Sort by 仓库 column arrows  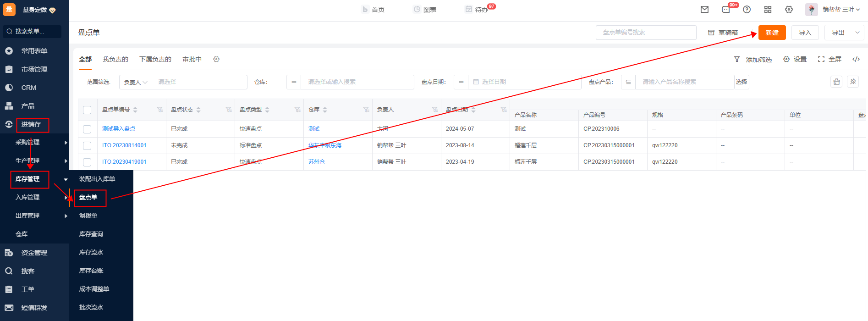325,110
